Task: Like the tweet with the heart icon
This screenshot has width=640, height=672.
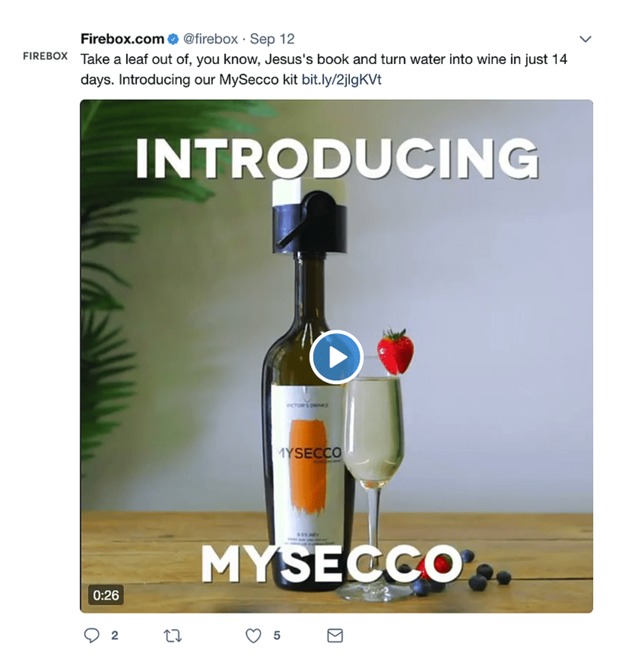Action: [x=253, y=635]
